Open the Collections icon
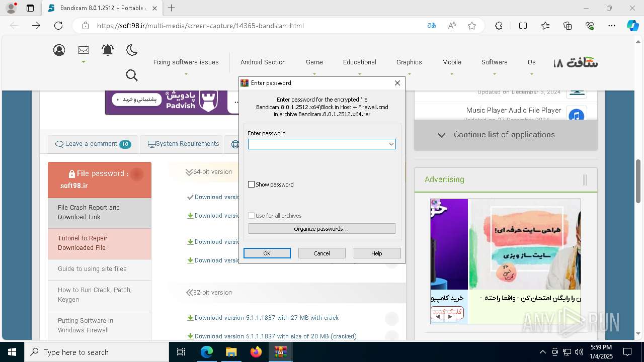The height and width of the screenshot is (362, 644). pos(568,26)
